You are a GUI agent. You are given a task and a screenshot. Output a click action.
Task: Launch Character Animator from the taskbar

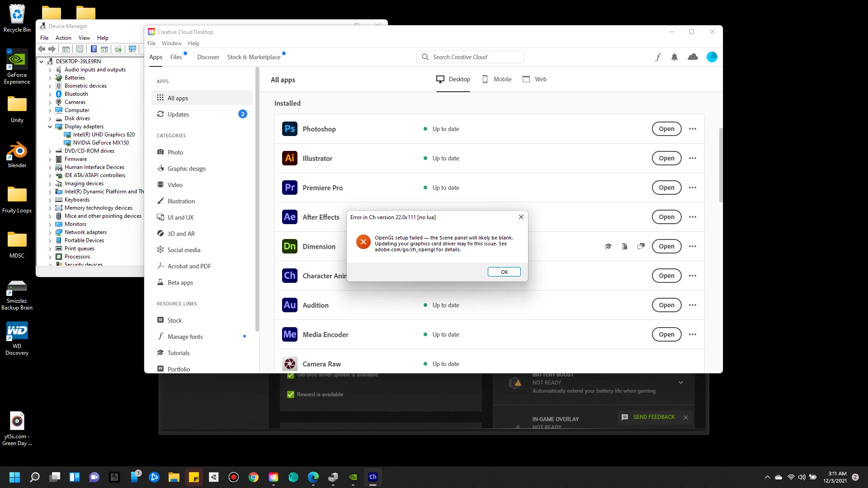pos(373,477)
